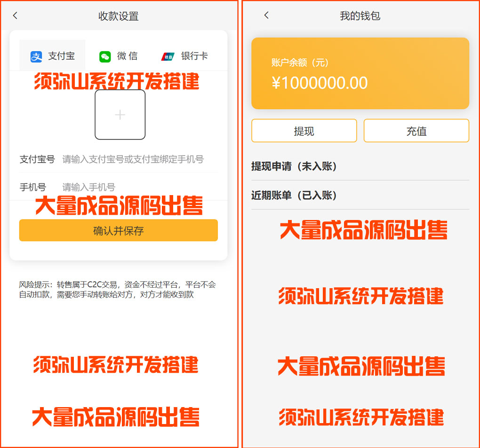
Task: Click the orange account balance card
Action: [360, 73]
